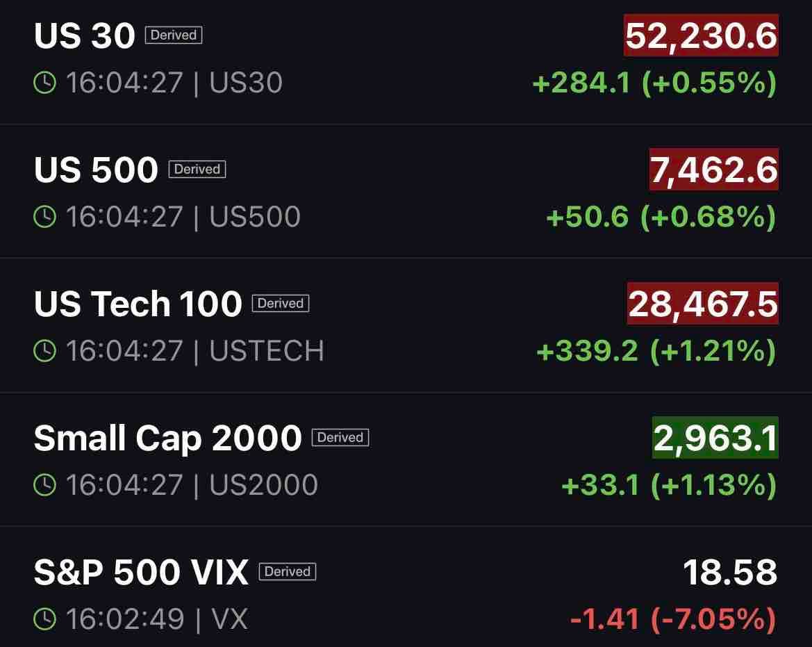Open the S&P 500 VIX title
Screen dimensions: 812x647
(142, 573)
